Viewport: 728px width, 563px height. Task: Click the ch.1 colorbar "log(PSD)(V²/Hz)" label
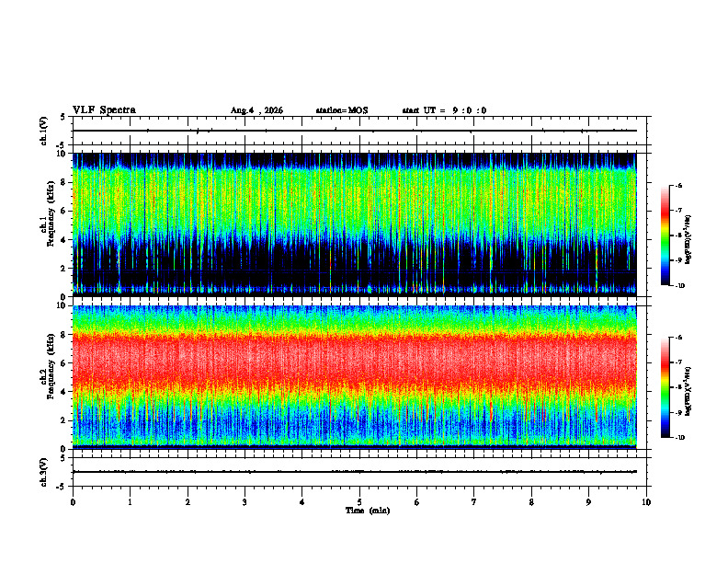(688, 240)
